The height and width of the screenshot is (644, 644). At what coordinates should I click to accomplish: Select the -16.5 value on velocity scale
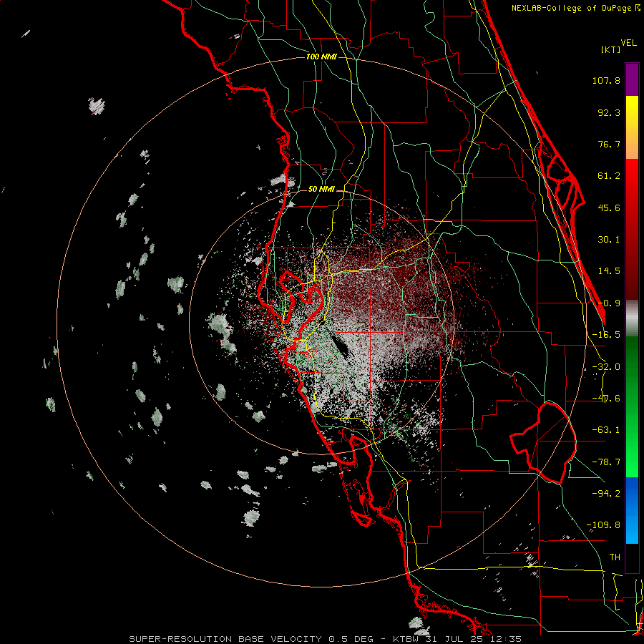click(x=606, y=335)
